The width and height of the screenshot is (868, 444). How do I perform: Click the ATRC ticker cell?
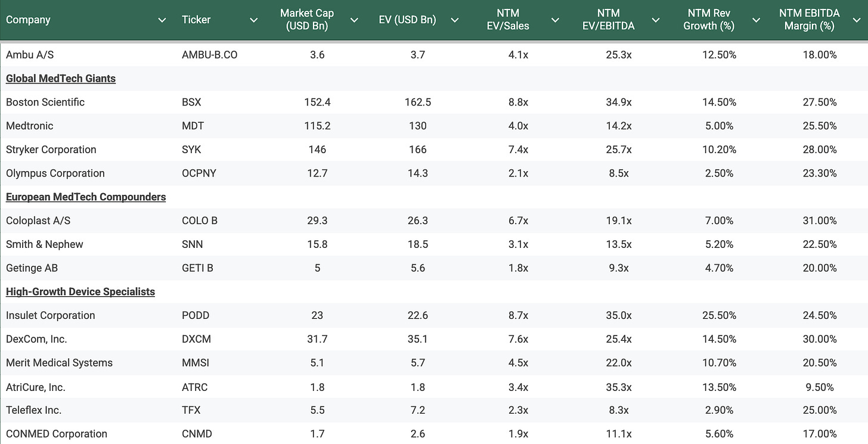195,387
